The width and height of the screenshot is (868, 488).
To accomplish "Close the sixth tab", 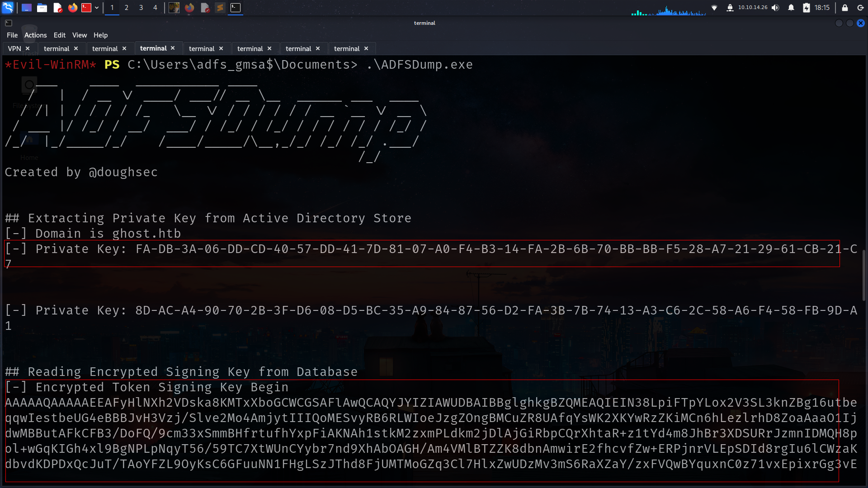I will tap(269, 48).
